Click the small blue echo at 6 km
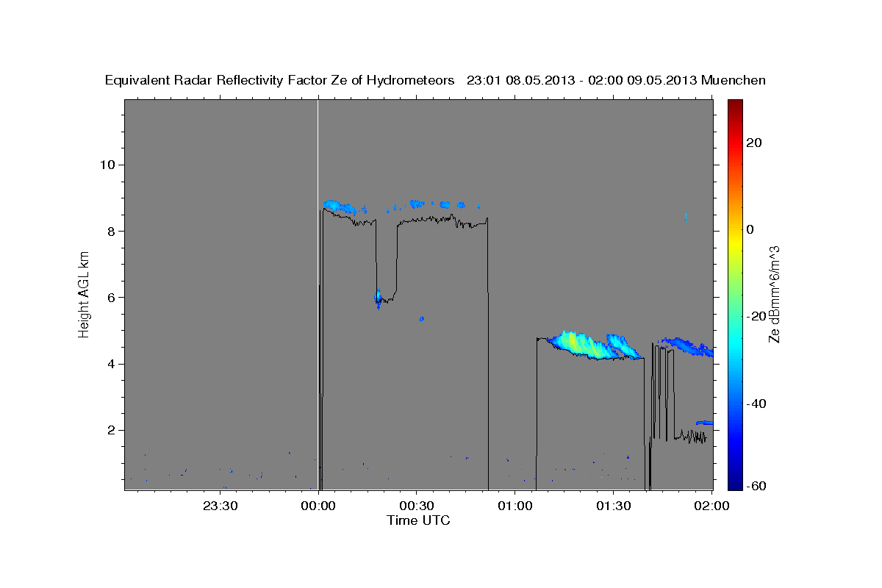Viewport: 882px width, 588px height. tap(379, 298)
